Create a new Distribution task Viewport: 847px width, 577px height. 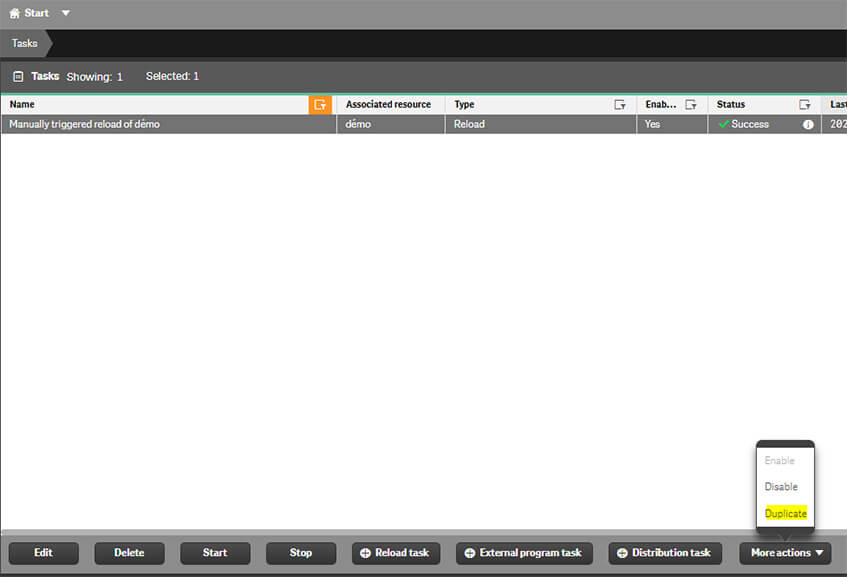point(665,553)
